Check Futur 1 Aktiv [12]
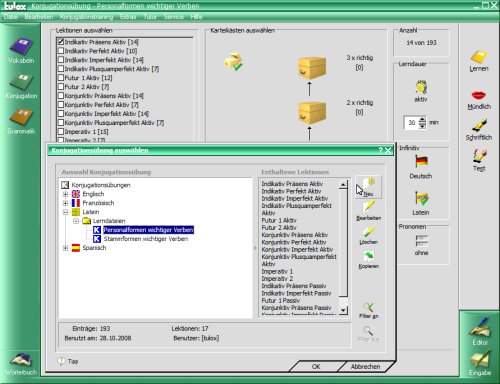500x384 pixels. pyautogui.click(x=61, y=78)
